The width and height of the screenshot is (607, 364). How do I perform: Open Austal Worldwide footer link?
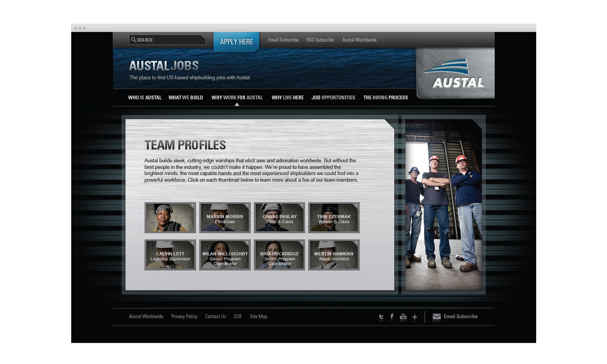[x=146, y=316]
